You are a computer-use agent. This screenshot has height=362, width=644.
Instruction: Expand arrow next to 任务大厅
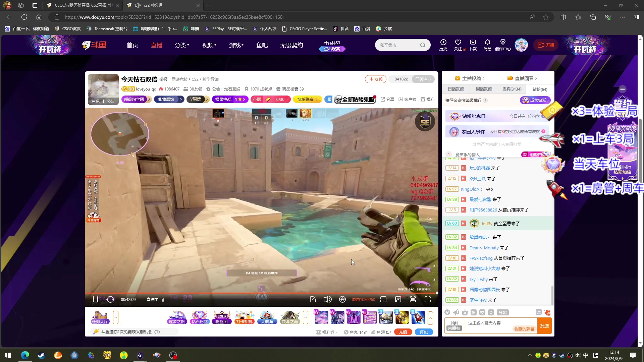click(116, 317)
